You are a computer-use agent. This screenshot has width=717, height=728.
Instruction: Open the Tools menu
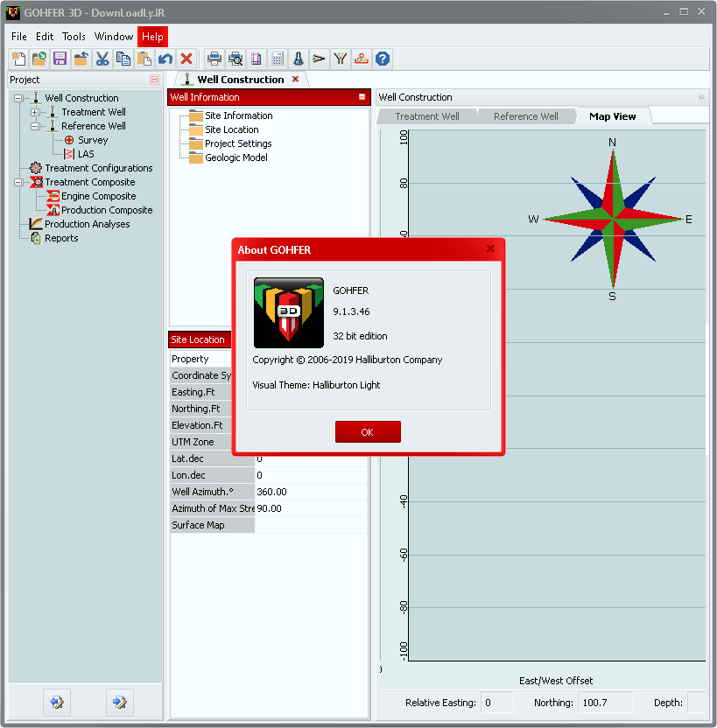click(74, 37)
